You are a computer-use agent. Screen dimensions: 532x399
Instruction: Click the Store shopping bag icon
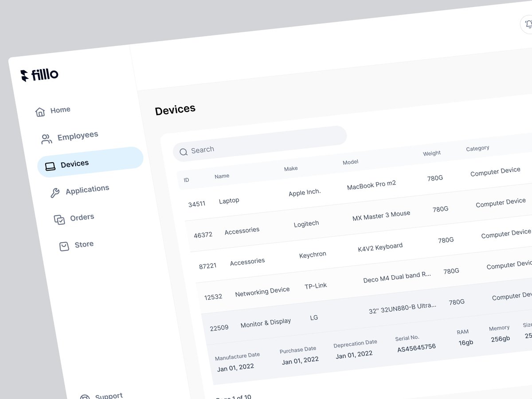coord(64,246)
